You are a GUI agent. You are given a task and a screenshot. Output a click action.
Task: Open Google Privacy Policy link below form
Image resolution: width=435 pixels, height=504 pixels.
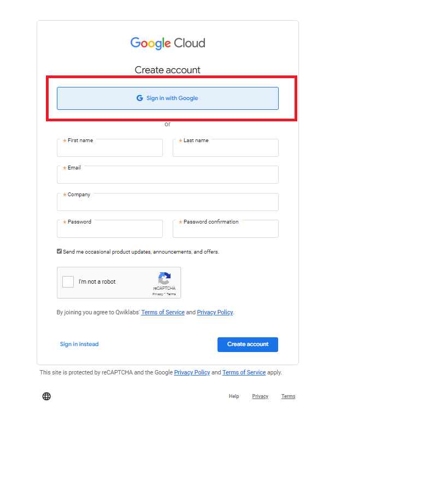tap(192, 373)
